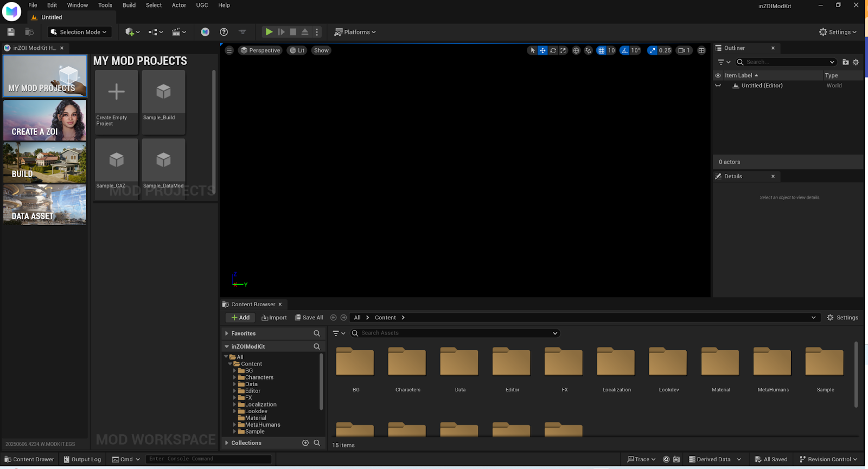Image resolution: width=868 pixels, height=469 pixels.
Task: Expand the Favorites section
Action: 227,333
